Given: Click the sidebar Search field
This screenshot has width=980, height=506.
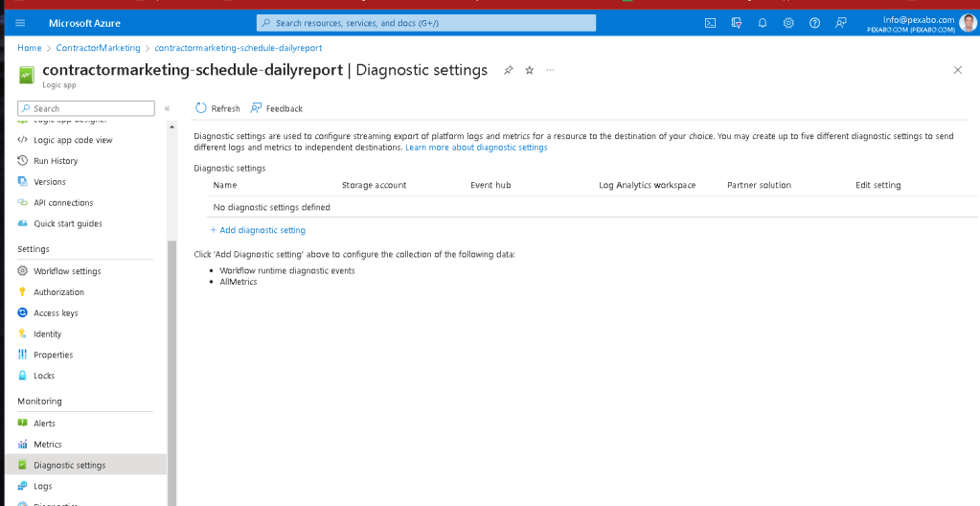Looking at the screenshot, I should (x=86, y=108).
